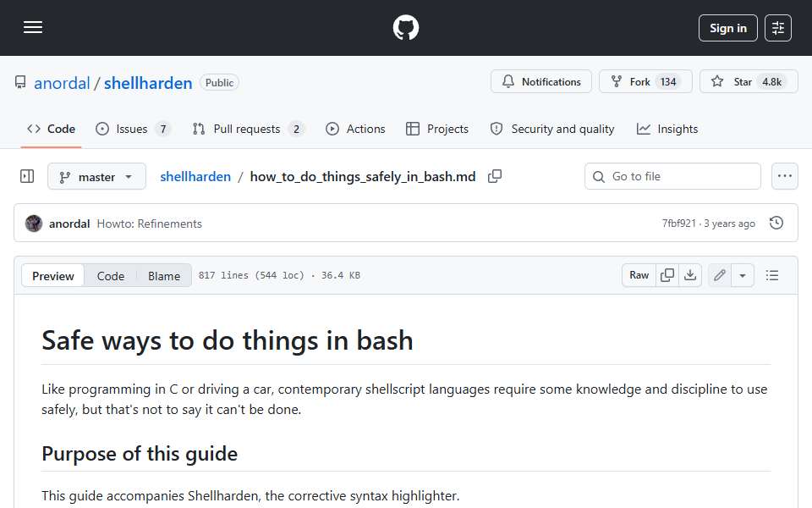
Task: Click the 817 lines file info text
Action: point(279,275)
